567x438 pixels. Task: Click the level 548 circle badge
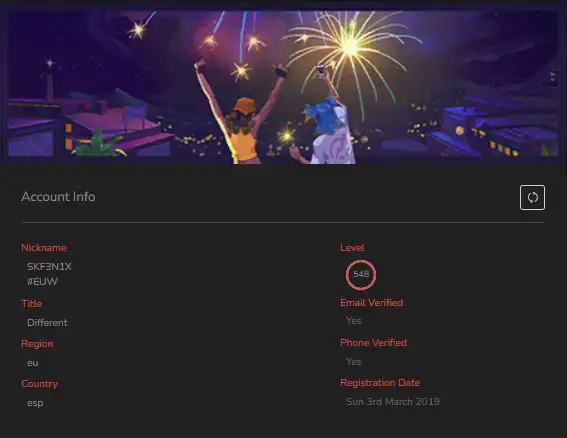(361, 275)
